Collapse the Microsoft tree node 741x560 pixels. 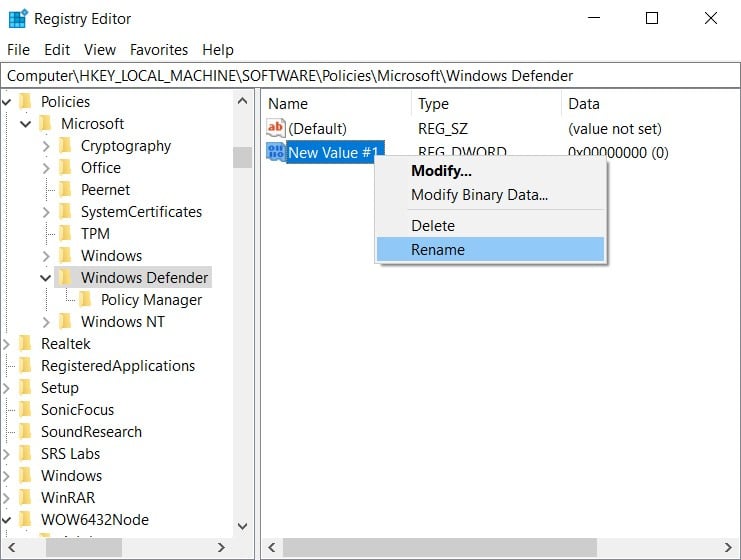click(26, 124)
